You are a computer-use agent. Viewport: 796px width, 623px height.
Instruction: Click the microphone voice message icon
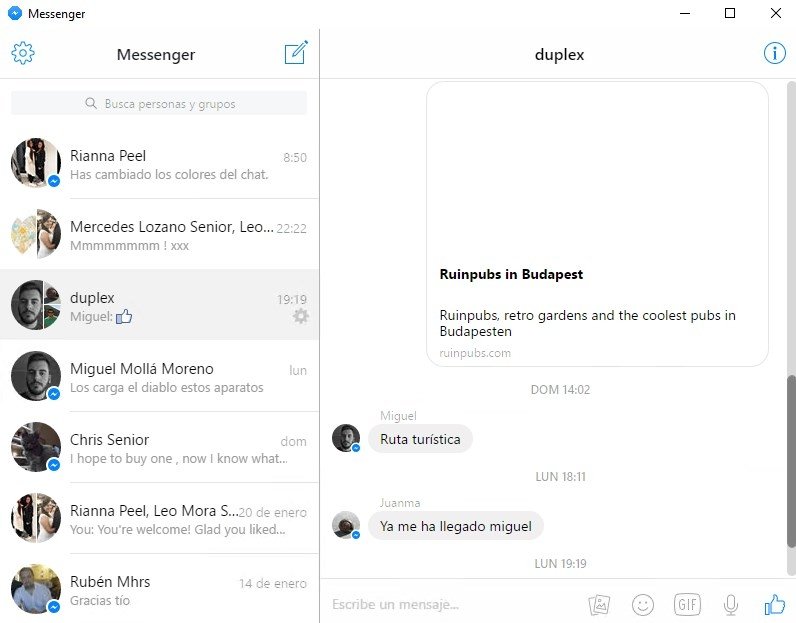coord(731,604)
